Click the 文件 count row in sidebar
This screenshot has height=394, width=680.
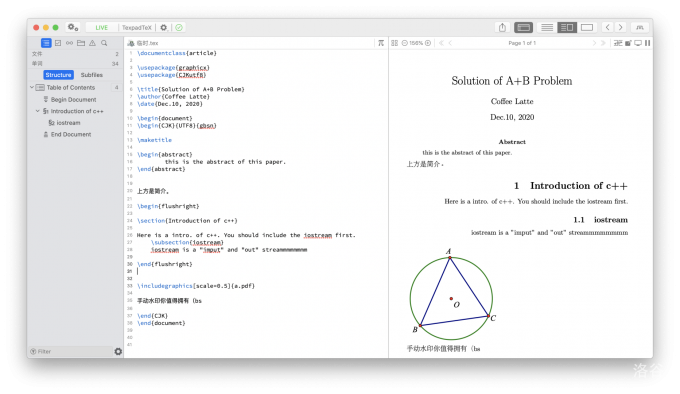tap(75, 54)
